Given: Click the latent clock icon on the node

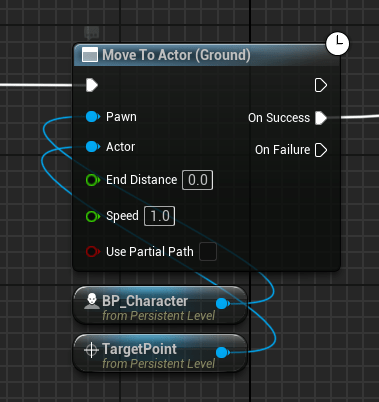Looking at the screenshot, I should tap(337, 44).
